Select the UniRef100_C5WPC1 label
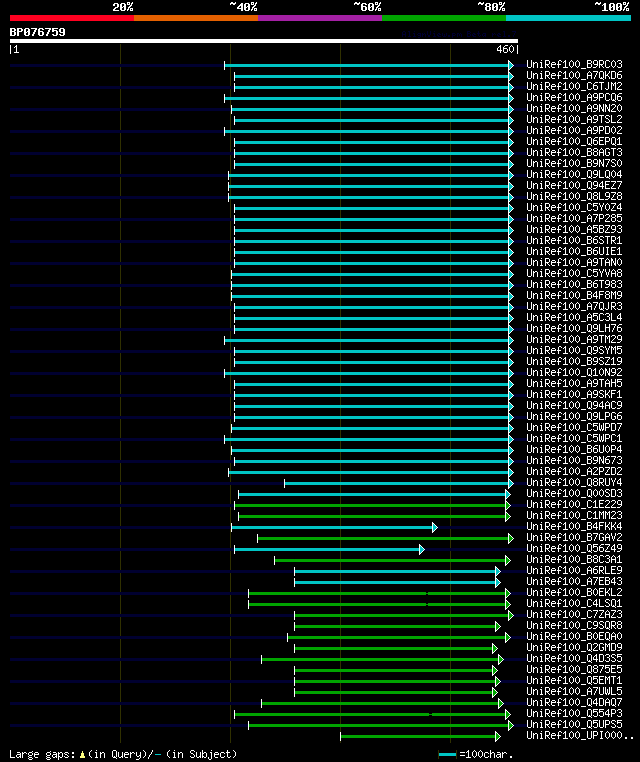 point(574,438)
